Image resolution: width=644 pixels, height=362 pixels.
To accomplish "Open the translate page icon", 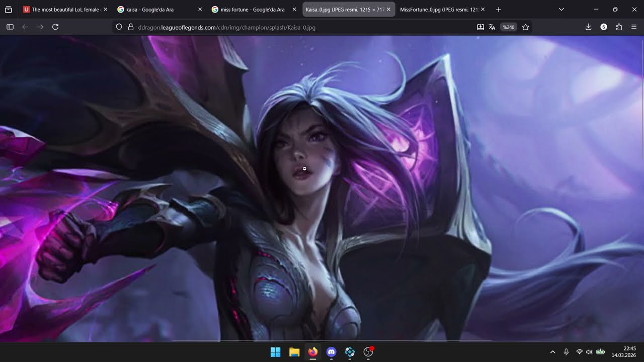I will click(x=492, y=27).
